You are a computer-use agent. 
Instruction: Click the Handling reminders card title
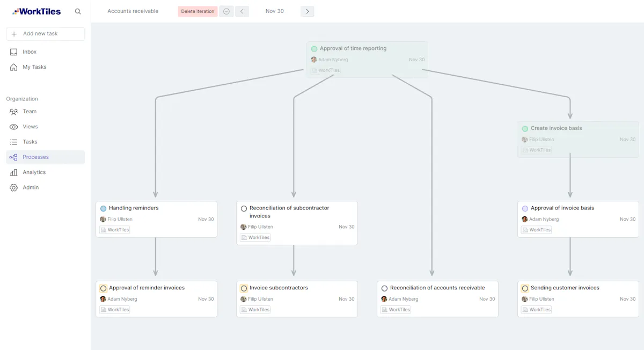tap(134, 208)
